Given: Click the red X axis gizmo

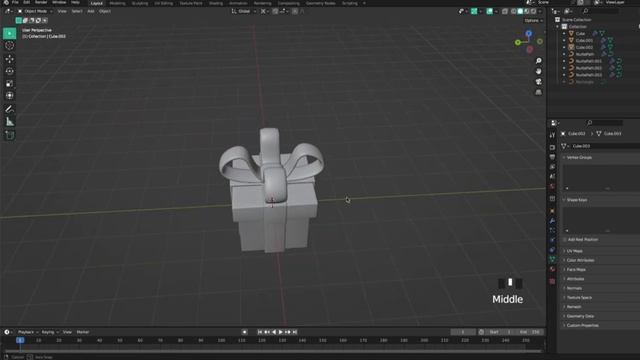Looking at the screenshot, I should [530, 49].
